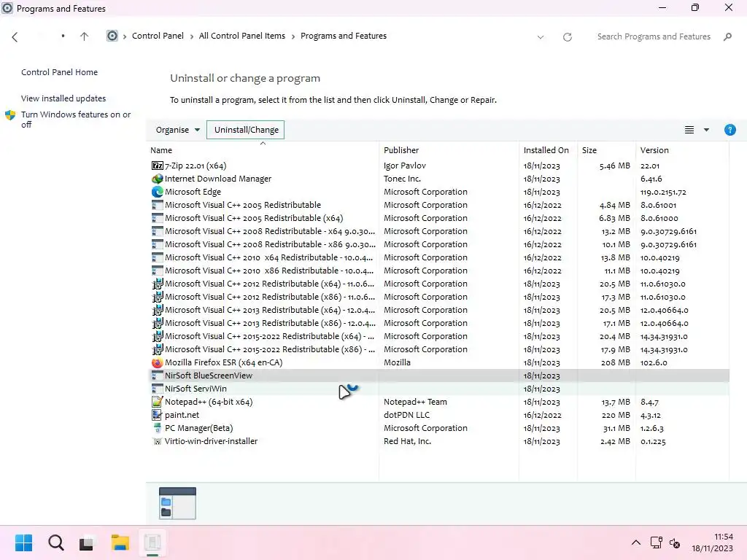The image size is (747, 560).
Task: Click the Mozilla Firefox ESR icon
Action: point(158,362)
